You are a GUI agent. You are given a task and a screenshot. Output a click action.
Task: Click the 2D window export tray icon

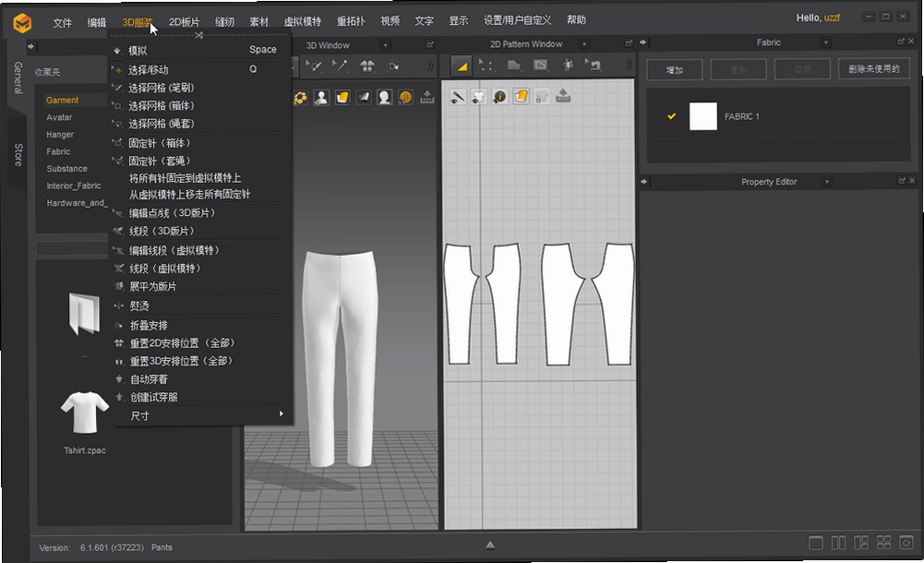pos(563,96)
